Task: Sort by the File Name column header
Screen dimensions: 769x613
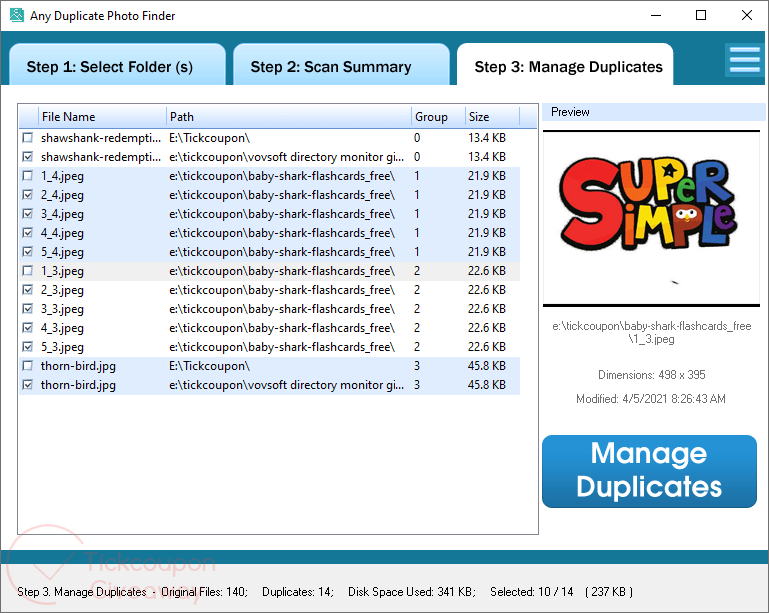Action: (102, 117)
